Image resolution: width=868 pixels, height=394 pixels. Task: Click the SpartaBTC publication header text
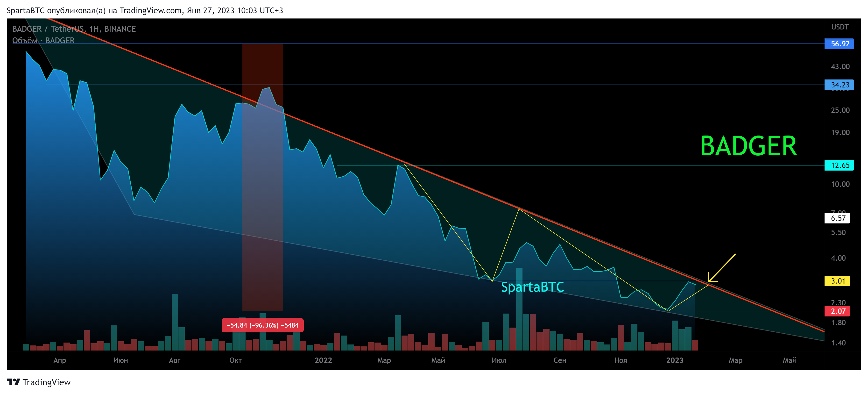[x=145, y=10]
